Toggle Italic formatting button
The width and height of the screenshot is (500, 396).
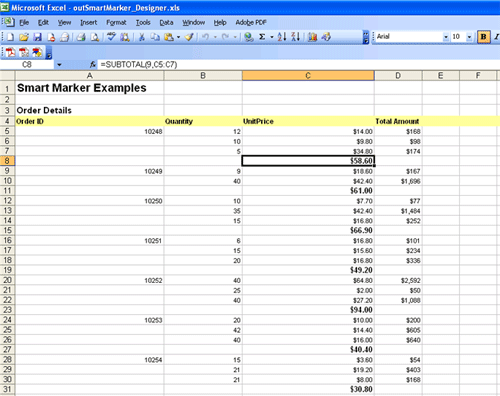(x=496, y=37)
